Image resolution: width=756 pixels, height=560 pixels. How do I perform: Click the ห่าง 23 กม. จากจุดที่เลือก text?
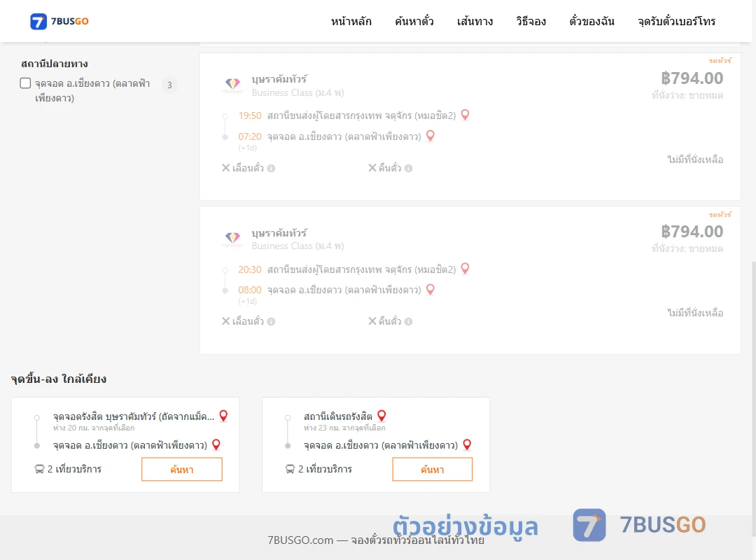pos(344,428)
